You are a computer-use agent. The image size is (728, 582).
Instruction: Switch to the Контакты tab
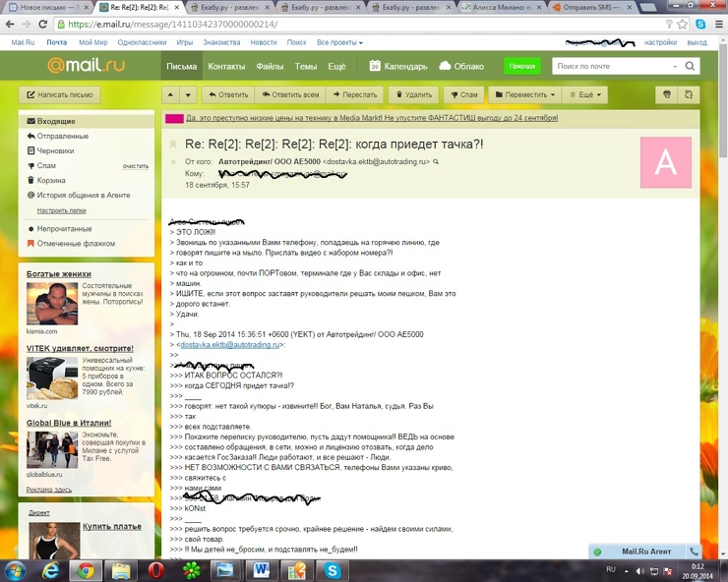[226, 66]
